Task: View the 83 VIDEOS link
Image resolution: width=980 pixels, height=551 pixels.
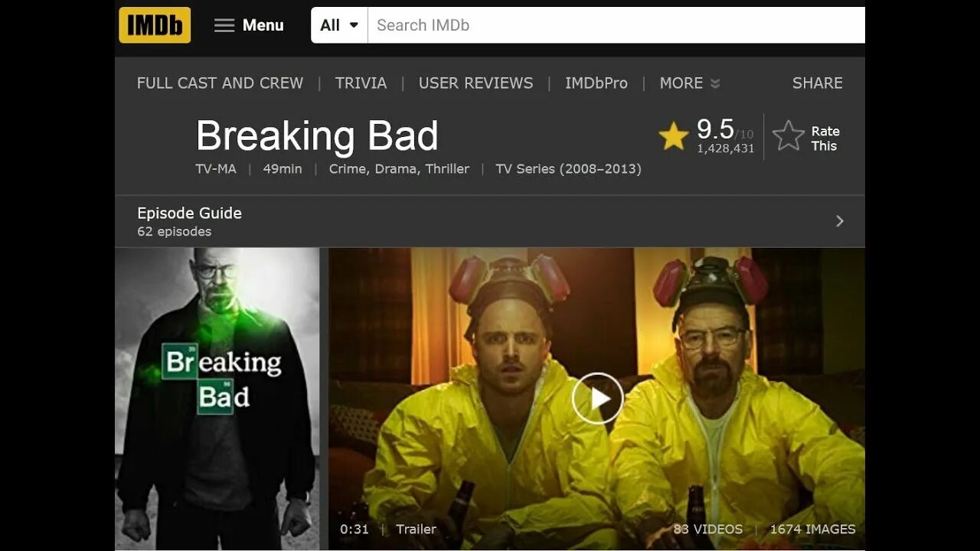Action: (x=708, y=529)
